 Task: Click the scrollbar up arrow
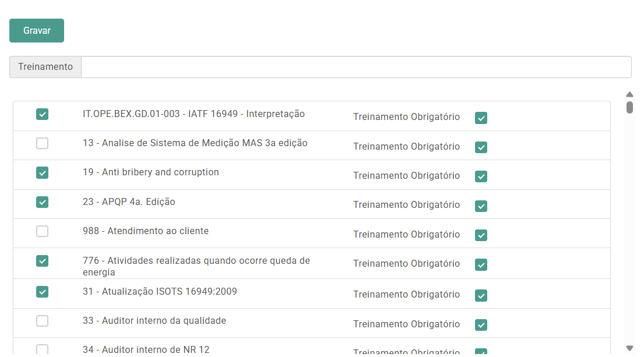(629, 94)
